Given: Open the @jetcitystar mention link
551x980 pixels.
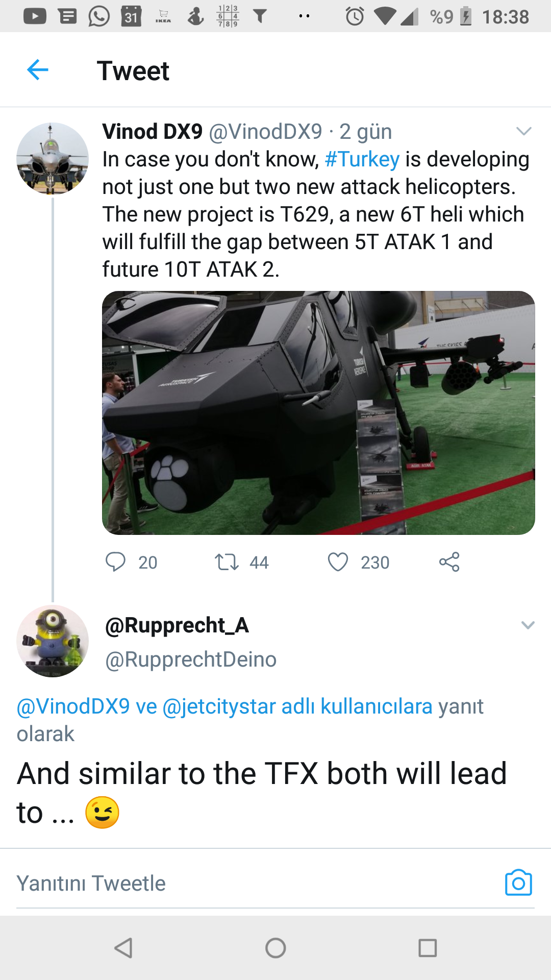Looking at the screenshot, I should [x=219, y=706].
